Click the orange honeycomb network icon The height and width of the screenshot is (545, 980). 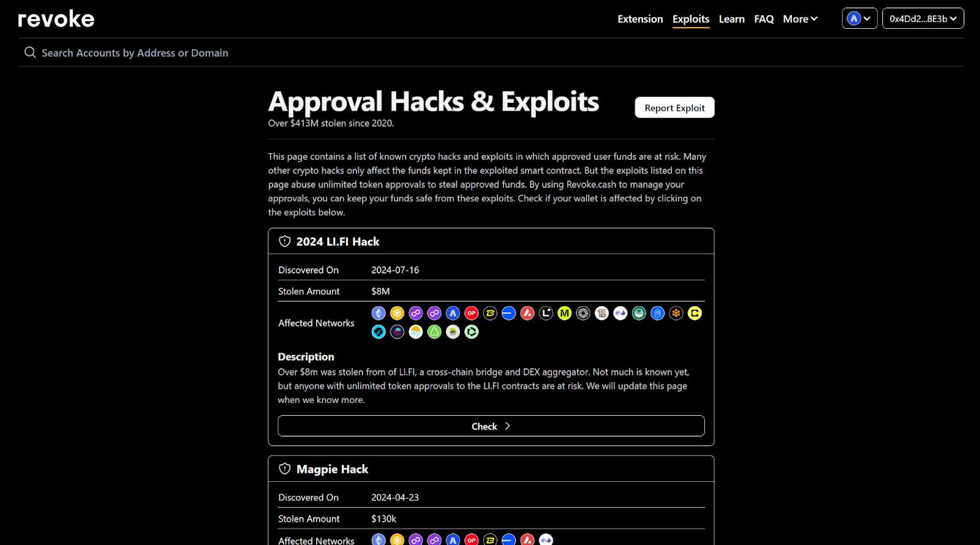[x=676, y=314]
